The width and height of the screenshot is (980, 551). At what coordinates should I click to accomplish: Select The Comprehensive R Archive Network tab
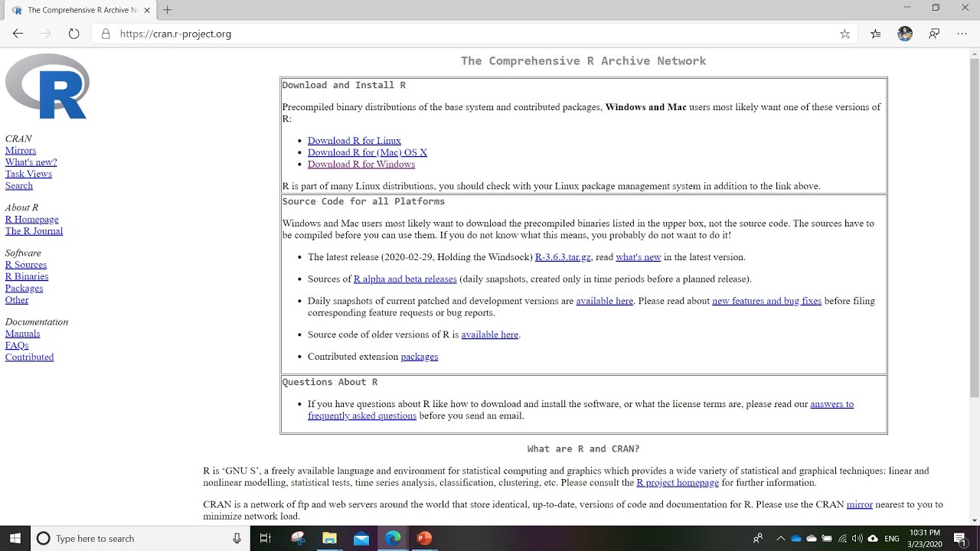(x=80, y=10)
